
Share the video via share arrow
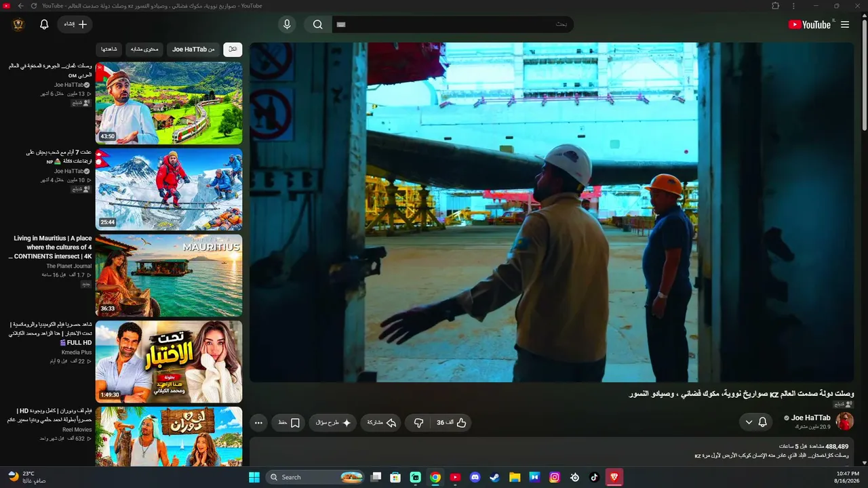(381, 423)
